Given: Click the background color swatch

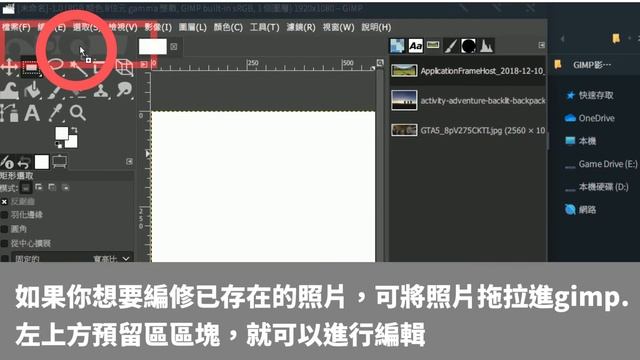Looking at the screenshot, I should click(x=71, y=142).
